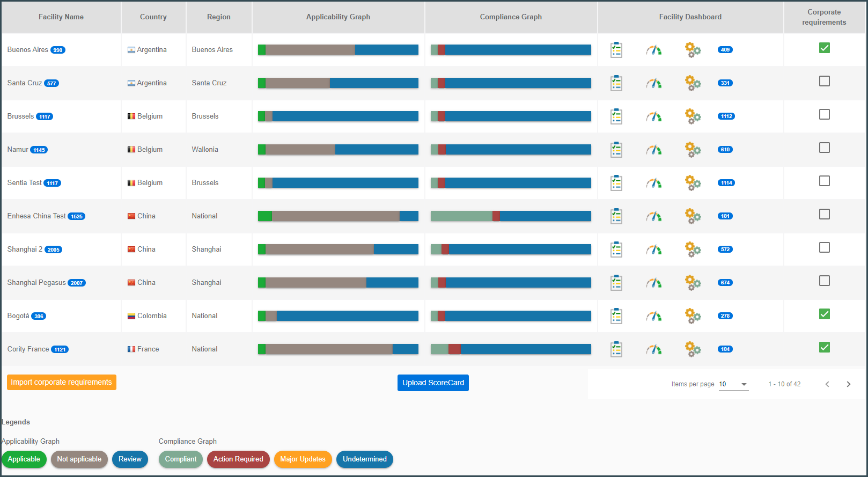Enable corporate requirements for Santa Cruz
The height and width of the screenshot is (477, 868).
[x=825, y=82]
